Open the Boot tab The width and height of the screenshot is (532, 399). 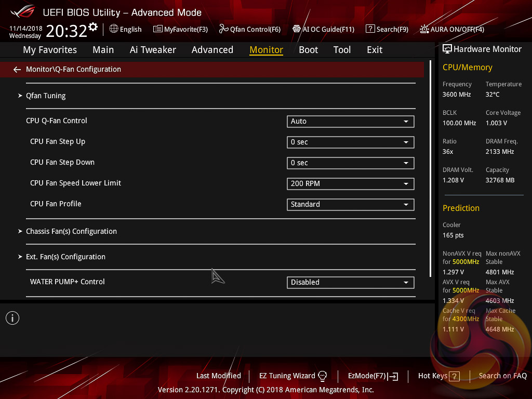[x=308, y=50]
